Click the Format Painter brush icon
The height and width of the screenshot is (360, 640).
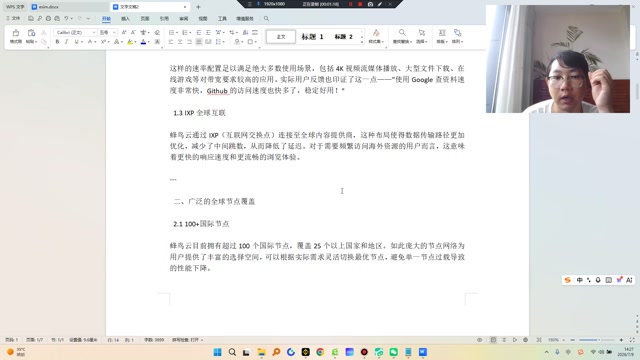tap(16, 33)
